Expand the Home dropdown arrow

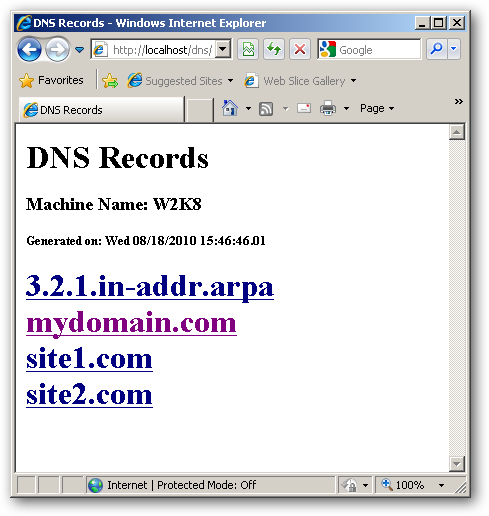tap(248, 108)
